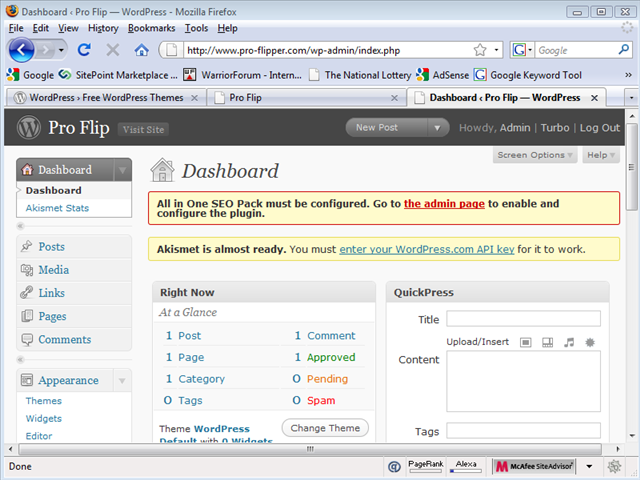Image resolution: width=640 pixels, height=480 pixels.
Task: Open the Bookmarks menu
Action: coord(151,28)
